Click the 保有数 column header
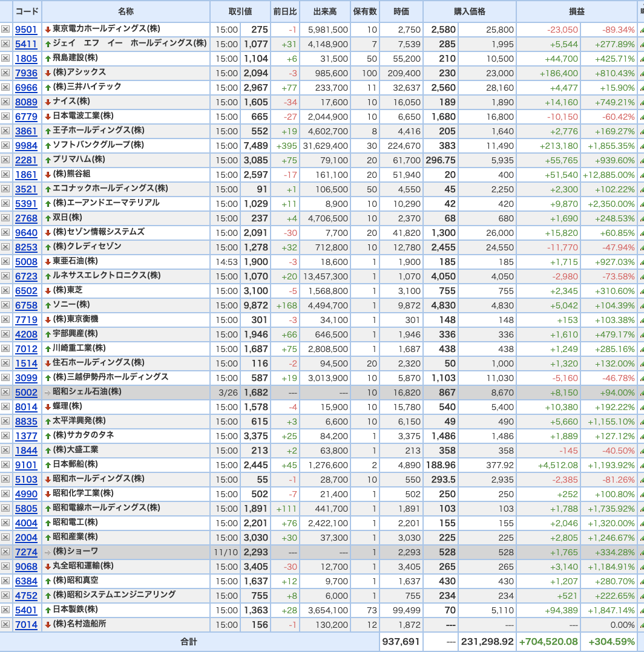The image size is (644, 652). 365,11
